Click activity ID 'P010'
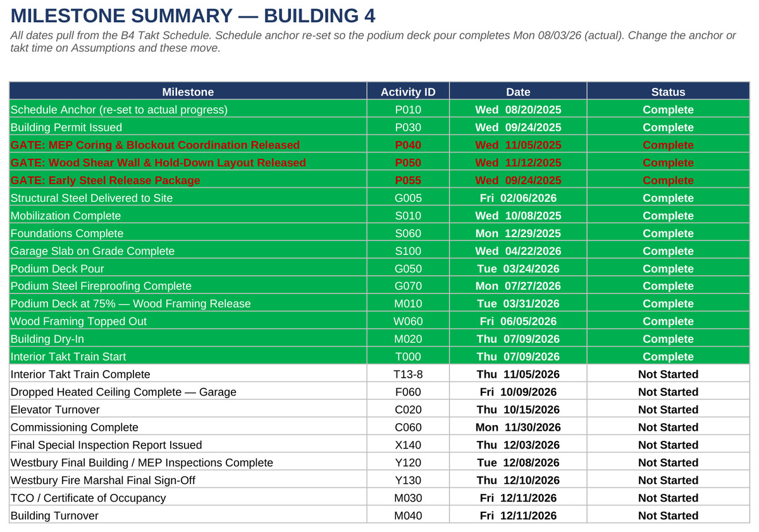The height and width of the screenshot is (532, 759). (408, 109)
